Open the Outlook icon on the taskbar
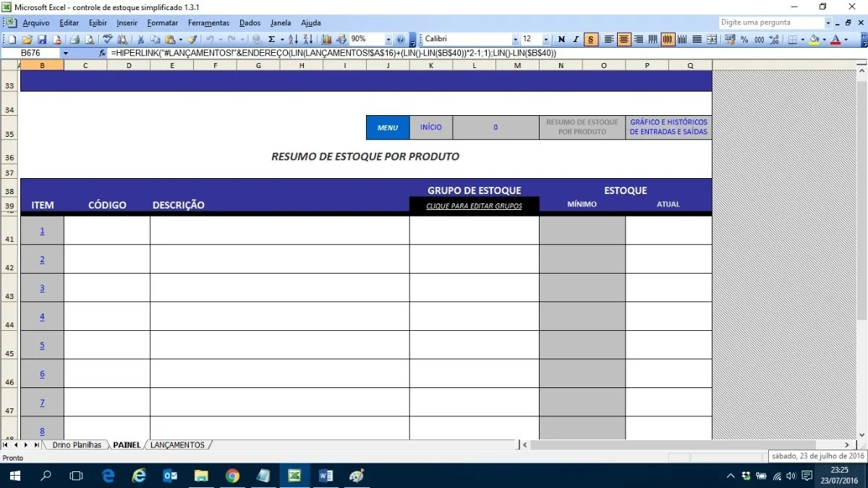Screen dimensions: 868x488 [170, 476]
